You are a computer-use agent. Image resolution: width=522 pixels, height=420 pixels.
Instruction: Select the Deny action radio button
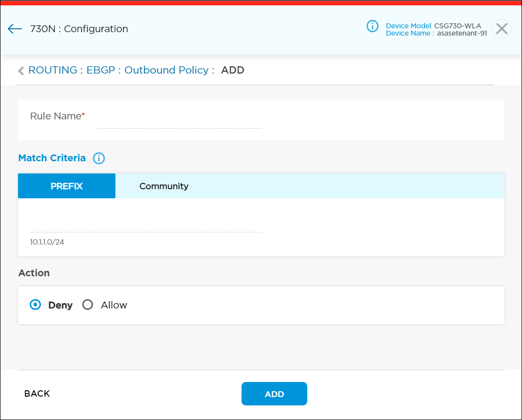click(x=35, y=305)
